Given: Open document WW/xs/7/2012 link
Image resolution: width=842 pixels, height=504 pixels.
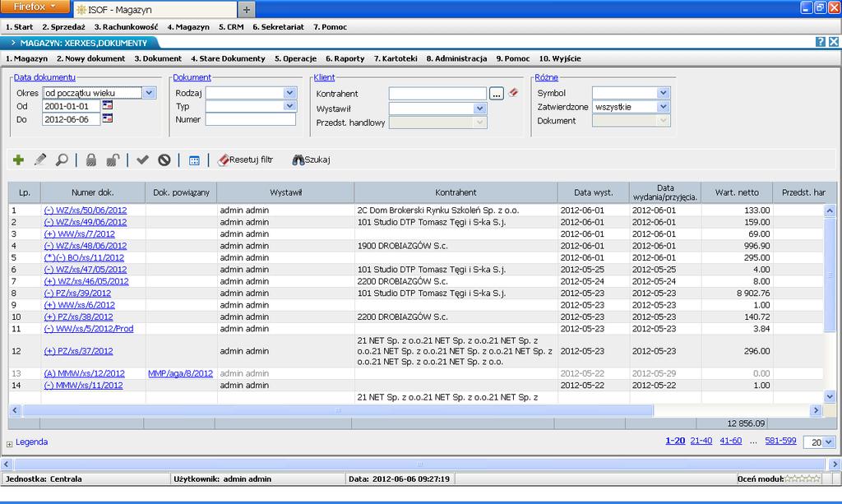Looking at the screenshot, I should (80, 234).
